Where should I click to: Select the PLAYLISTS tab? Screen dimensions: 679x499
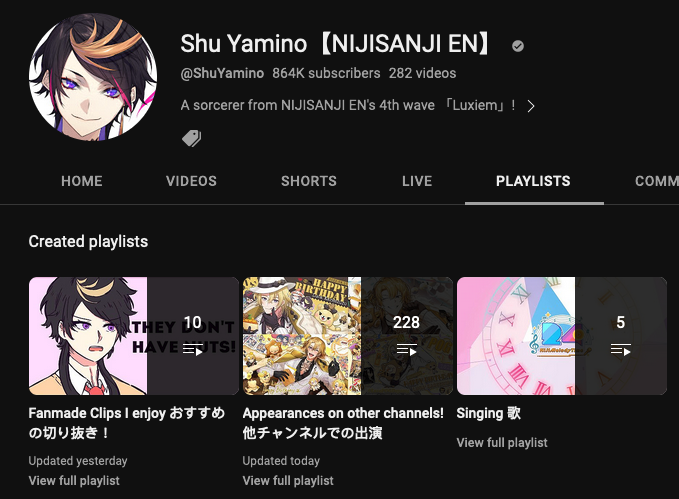[x=533, y=181]
